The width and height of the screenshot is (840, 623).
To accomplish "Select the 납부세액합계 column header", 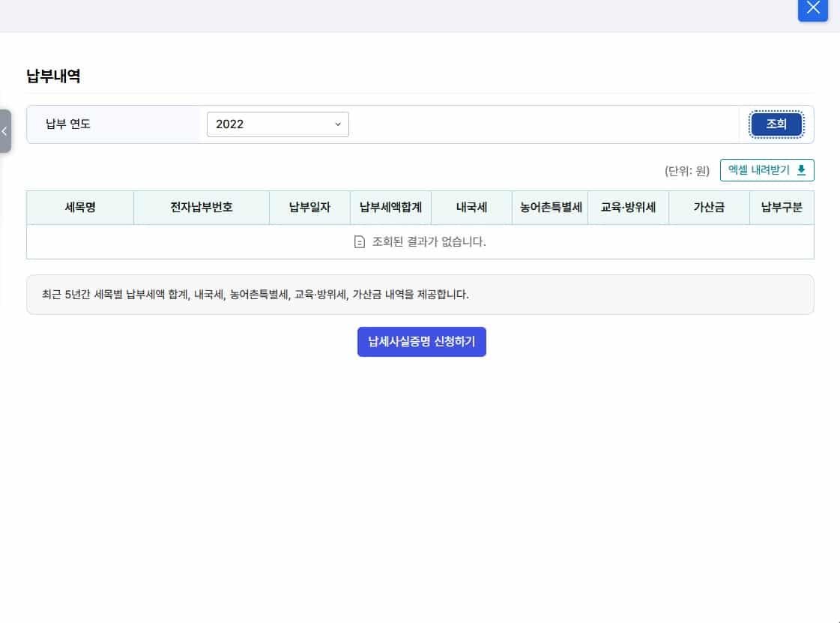I will click(390, 208).
